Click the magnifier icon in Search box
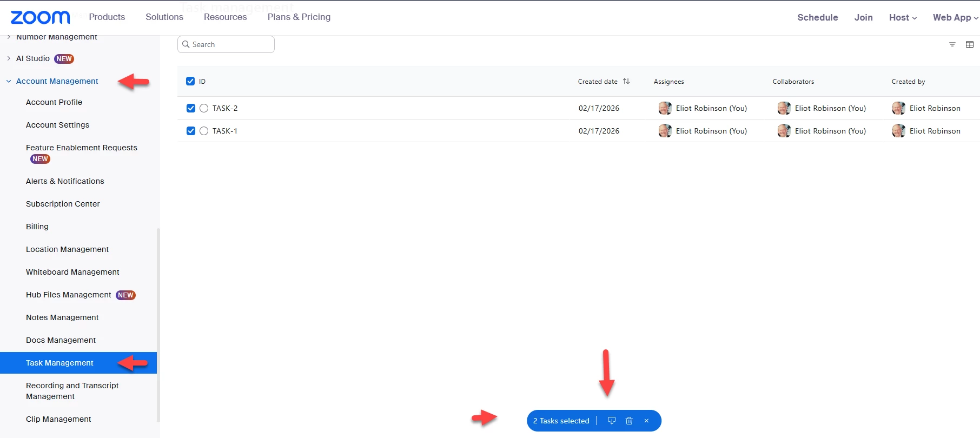This screenshot has width=980, height=438. point(186,44)
